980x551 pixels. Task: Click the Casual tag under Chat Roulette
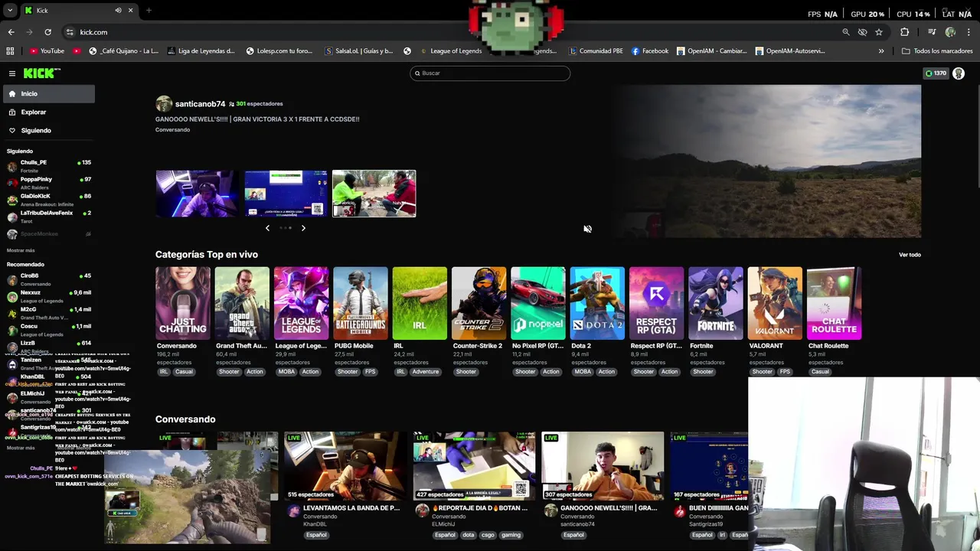tap(820, 372)
